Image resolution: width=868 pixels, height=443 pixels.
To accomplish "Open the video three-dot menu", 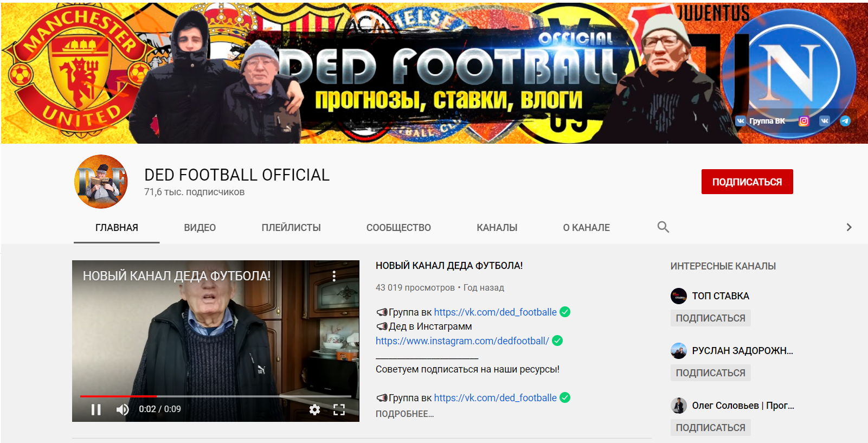I will point(334,276).
